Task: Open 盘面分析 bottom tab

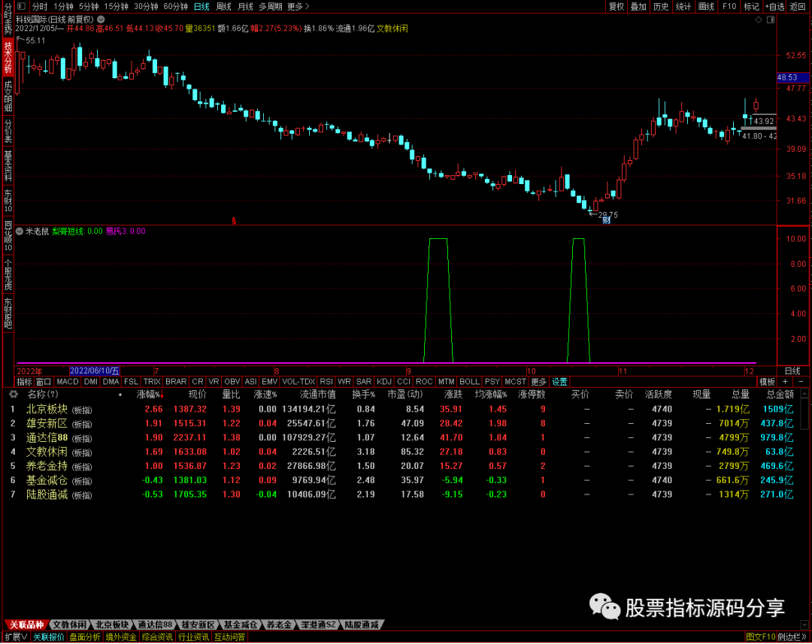Action: pyautogui.click(x=85, y=637)
